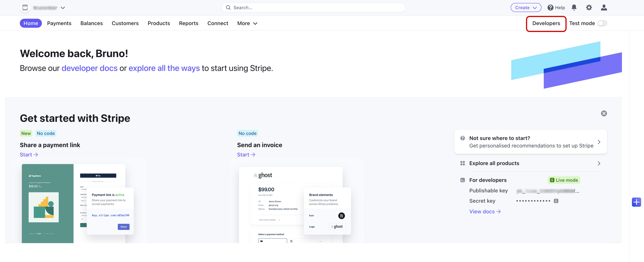Open the View docs link
Screen dimensions: 644x262
pyautogui.click(x=485, y=212)
